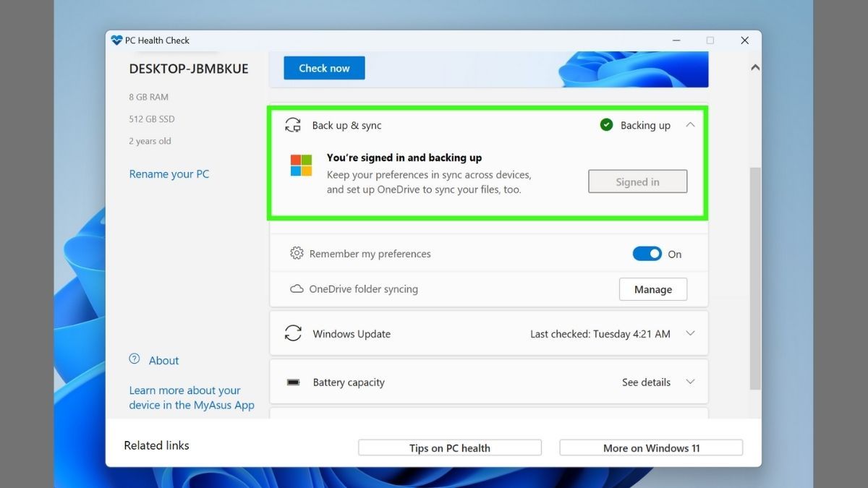This screenshot has width=868, height=488.
Task: Select the Rename your PC link
Action: 169,174
